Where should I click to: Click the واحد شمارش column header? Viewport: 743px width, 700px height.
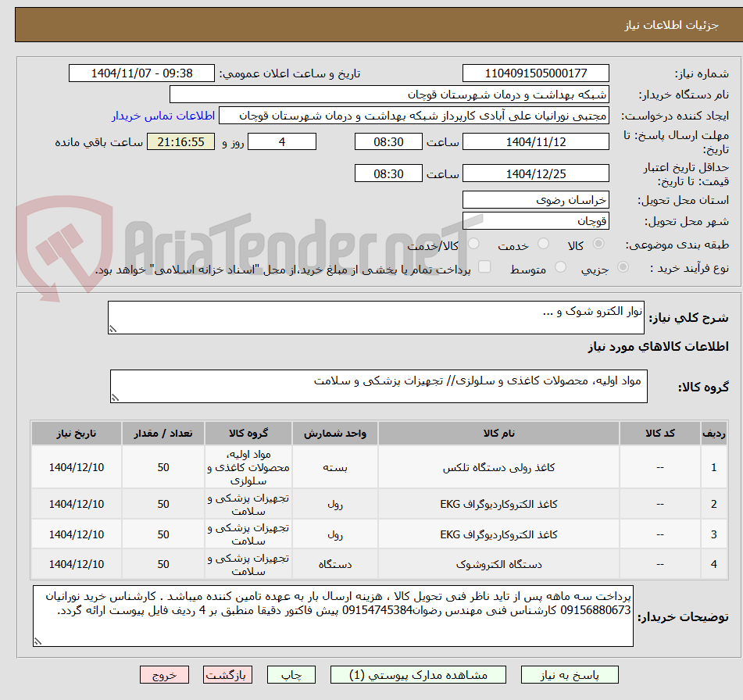click(335, 433)
